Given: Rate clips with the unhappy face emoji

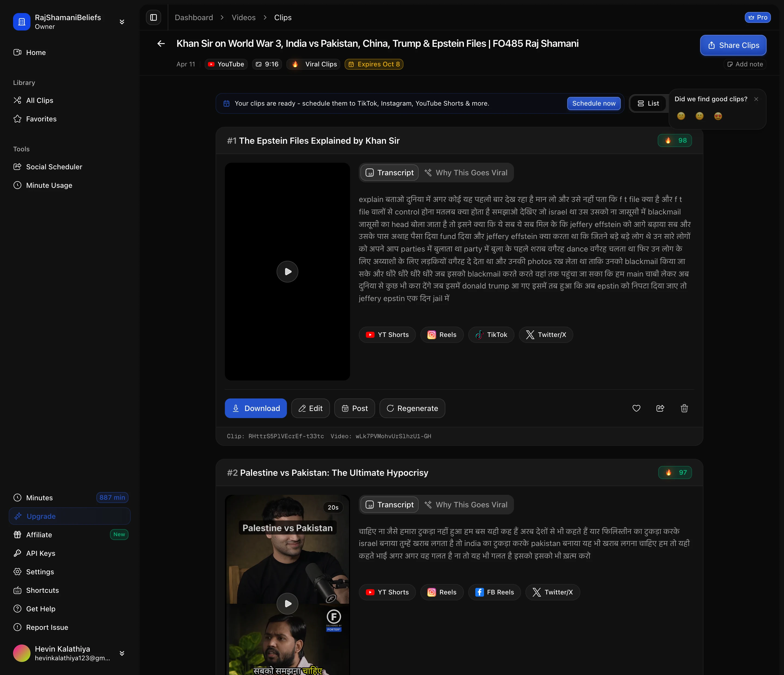Looking at the screenshot, I should (681, 116).
